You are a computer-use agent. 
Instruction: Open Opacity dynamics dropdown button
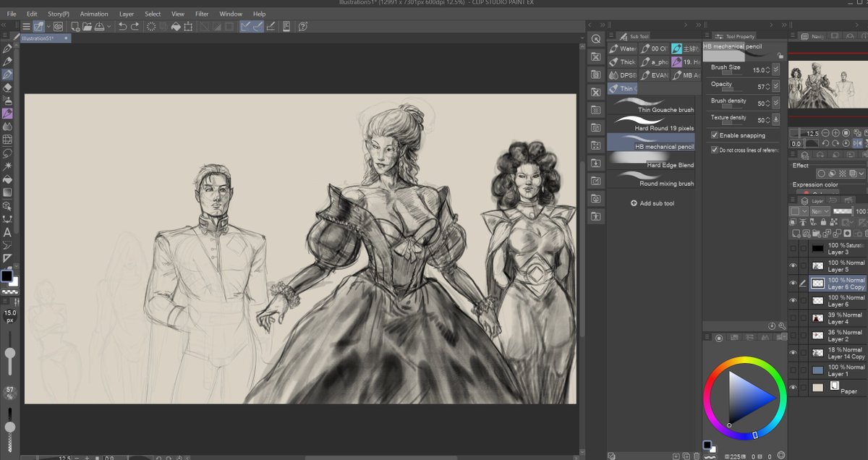tap(776, 86)
